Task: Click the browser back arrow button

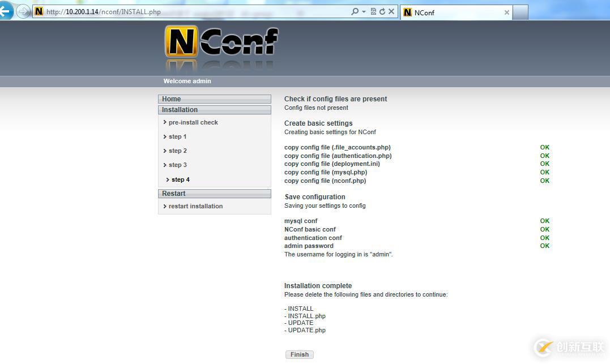Action: (x=6, y=11)
